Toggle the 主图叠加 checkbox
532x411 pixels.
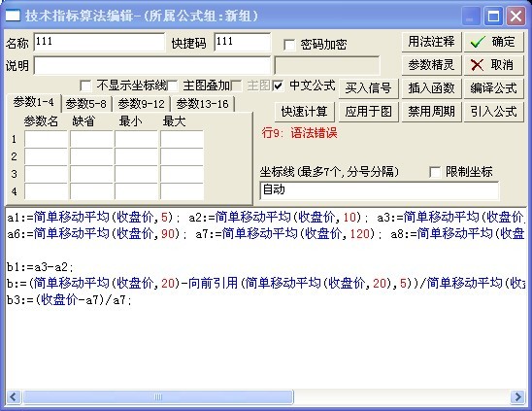pyautogui.click(x=173, y=86)
